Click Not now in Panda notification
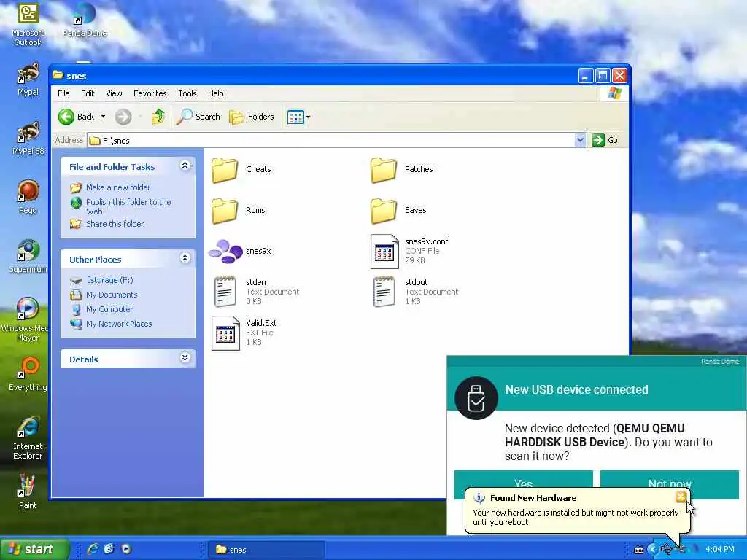 [x=670, y=480]
